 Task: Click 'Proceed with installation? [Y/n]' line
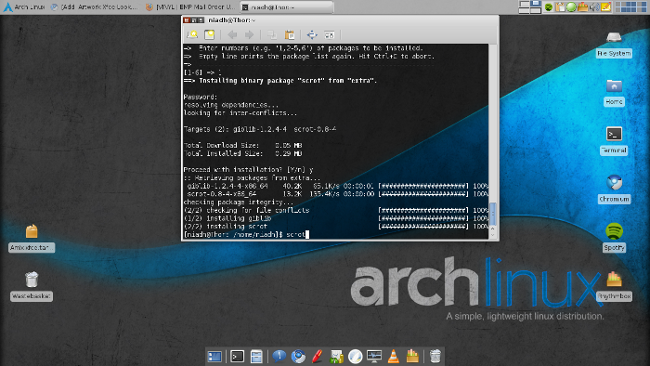pos(249,170)
